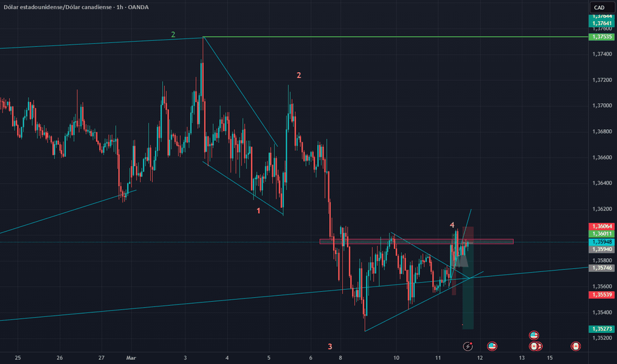Click the green 1,37535 price label
Screen dimensions: 617x364
(x=602, y=36)
